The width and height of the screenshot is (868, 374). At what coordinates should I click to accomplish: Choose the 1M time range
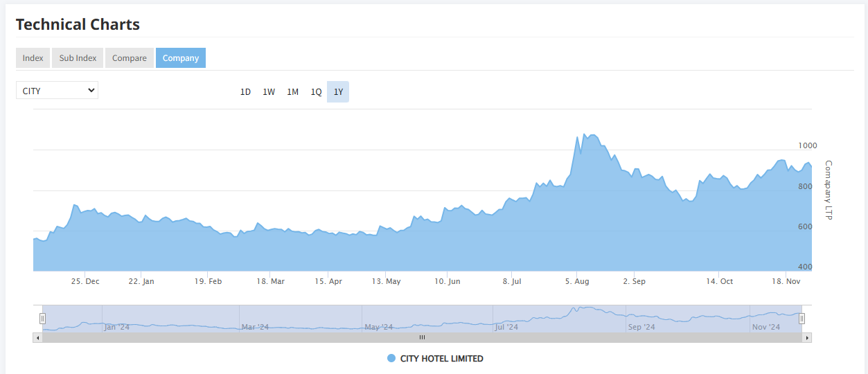[x=292, y=92]
